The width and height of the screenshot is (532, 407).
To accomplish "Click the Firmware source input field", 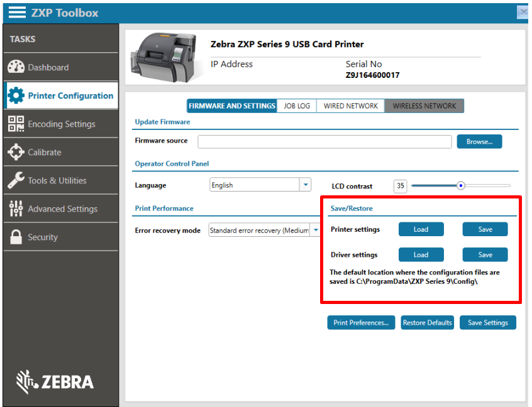I will [x=324, y=141].
